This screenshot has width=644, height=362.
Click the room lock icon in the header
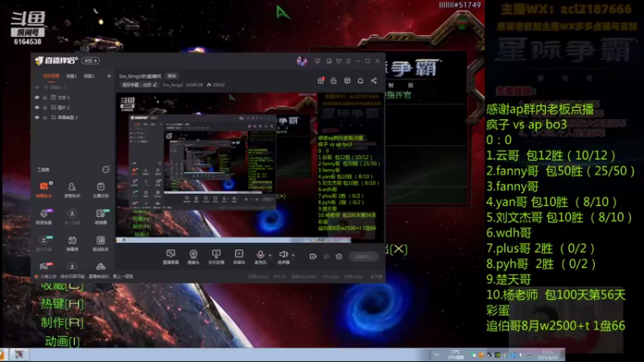click(x=333, y=80)
